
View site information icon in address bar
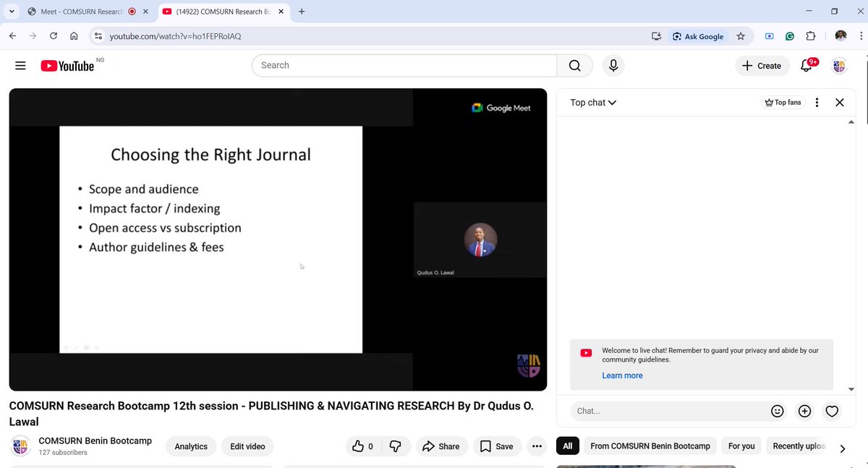98,36
